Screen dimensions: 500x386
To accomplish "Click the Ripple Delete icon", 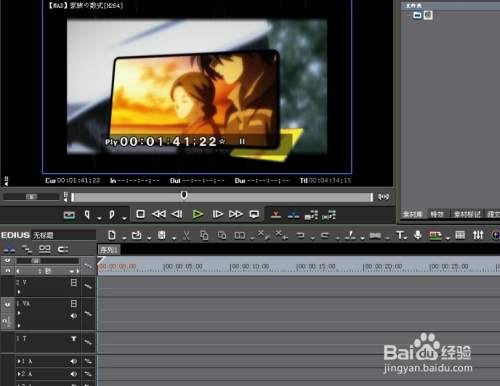I will 282,235.
